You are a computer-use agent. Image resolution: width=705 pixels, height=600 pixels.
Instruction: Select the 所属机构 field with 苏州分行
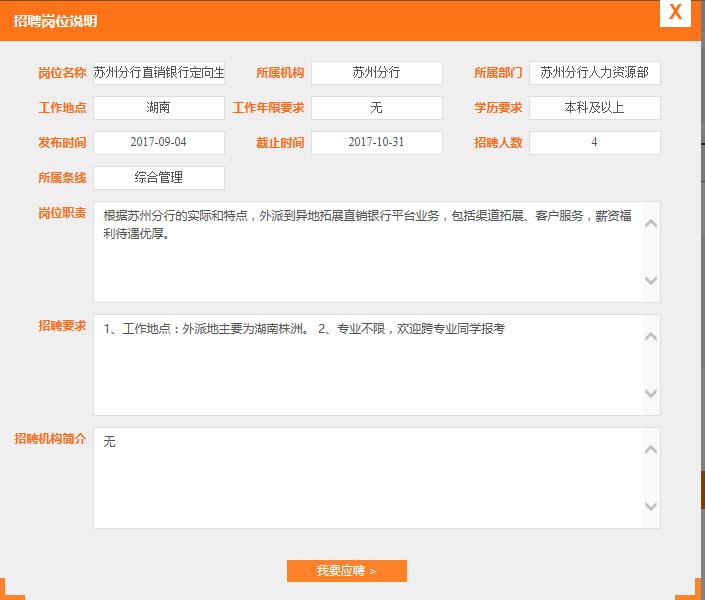[x=376, y=73]
